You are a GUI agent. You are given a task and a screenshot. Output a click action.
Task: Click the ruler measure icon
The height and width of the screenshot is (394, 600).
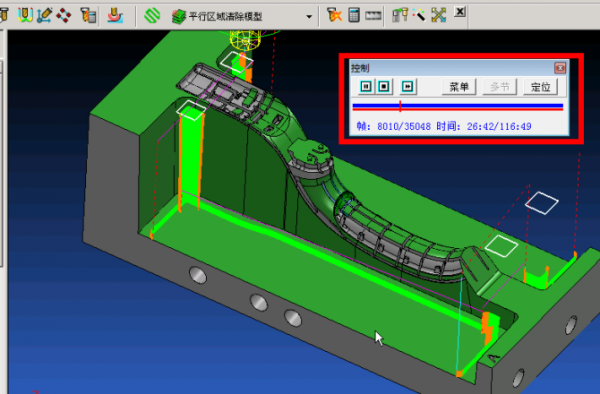coord(373,16)
